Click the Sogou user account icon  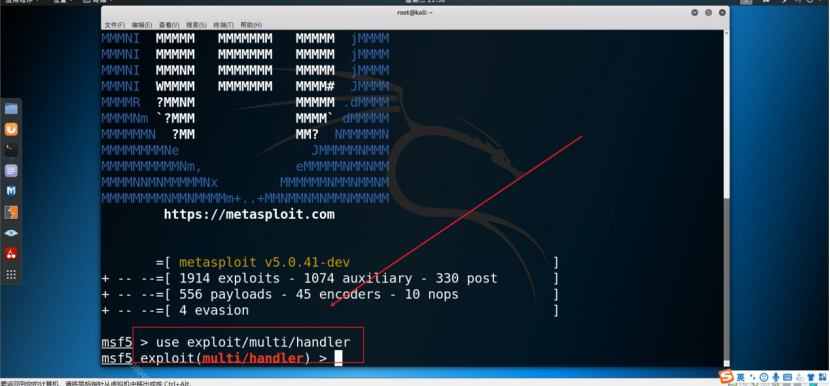coord(800,378)
